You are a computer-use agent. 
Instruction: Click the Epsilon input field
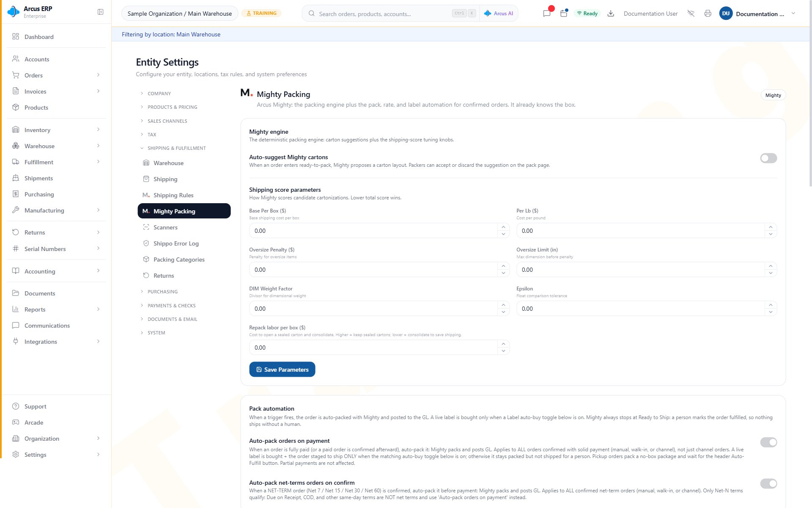tap(647, 309)
